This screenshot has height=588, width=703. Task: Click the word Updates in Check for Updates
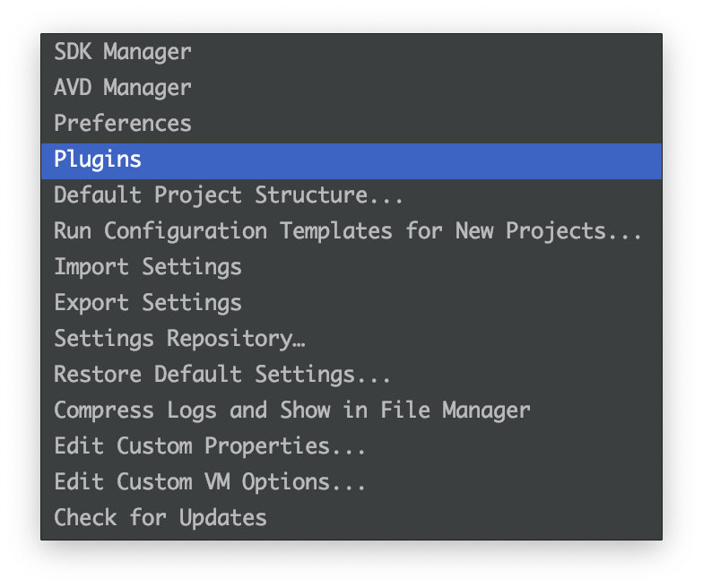[x=222, y=518]
